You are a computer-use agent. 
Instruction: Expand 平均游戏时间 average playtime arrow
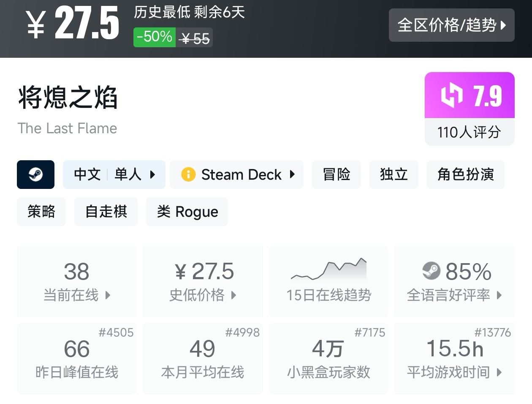tap(499, 372)
